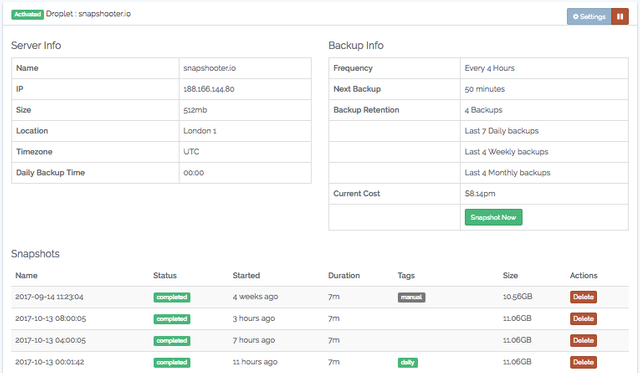Click the $8.14pm current cost value
Viewport: 640px width, 373px height.
coord(480,193)
